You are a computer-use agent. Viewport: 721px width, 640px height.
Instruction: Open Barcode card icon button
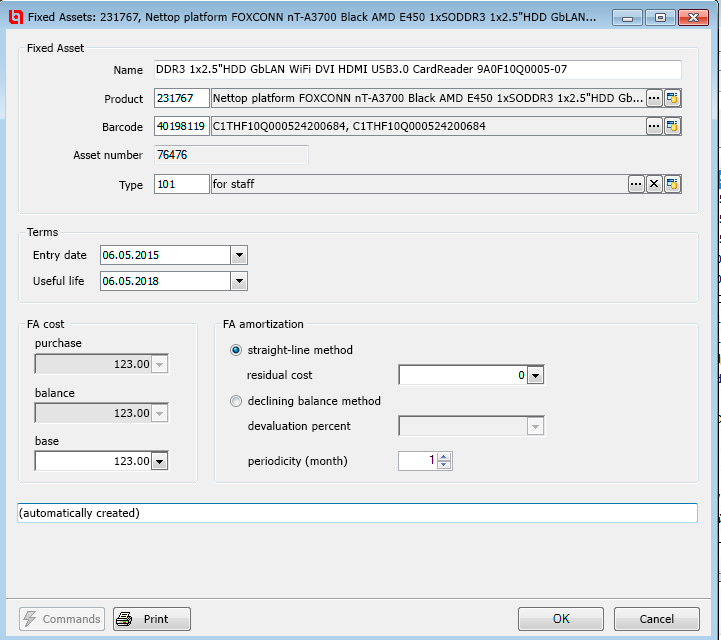pyautogui.click(x=672, y=126)
